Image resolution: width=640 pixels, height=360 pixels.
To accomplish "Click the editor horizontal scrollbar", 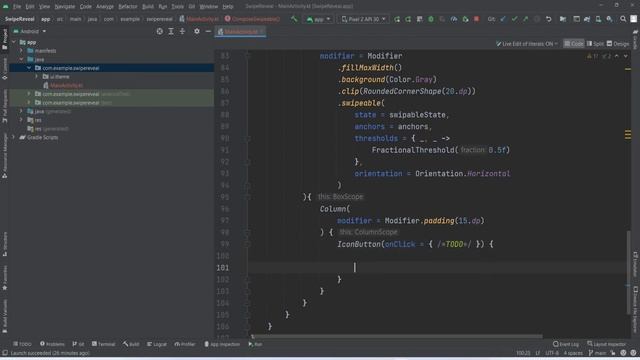I will 397,337.
